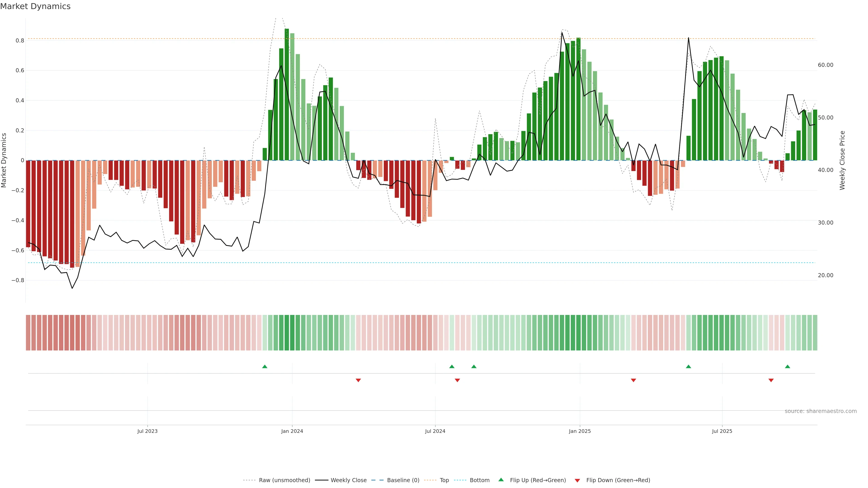Click the source: sharemaestro.com text

(x=821, y=411)
